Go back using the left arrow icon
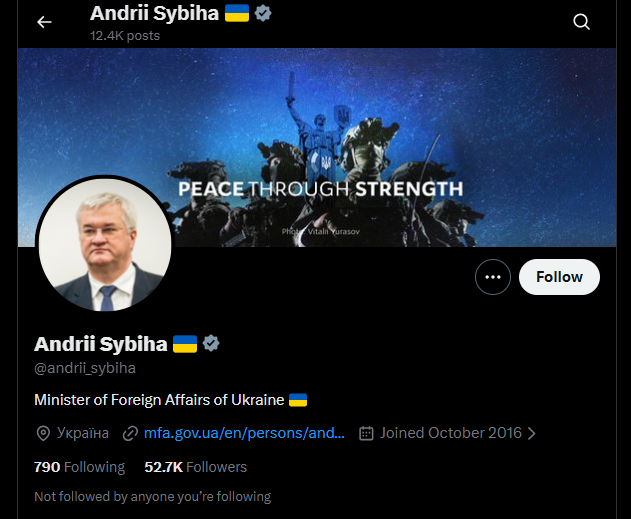The image size is (631, 519). (44, 22)
